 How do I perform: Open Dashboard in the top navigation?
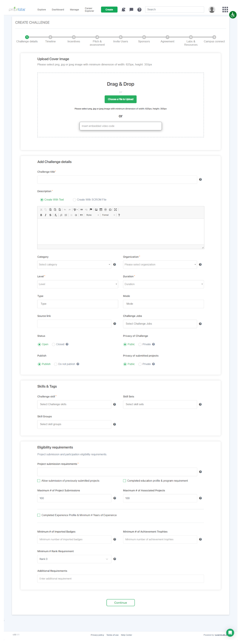58,10
